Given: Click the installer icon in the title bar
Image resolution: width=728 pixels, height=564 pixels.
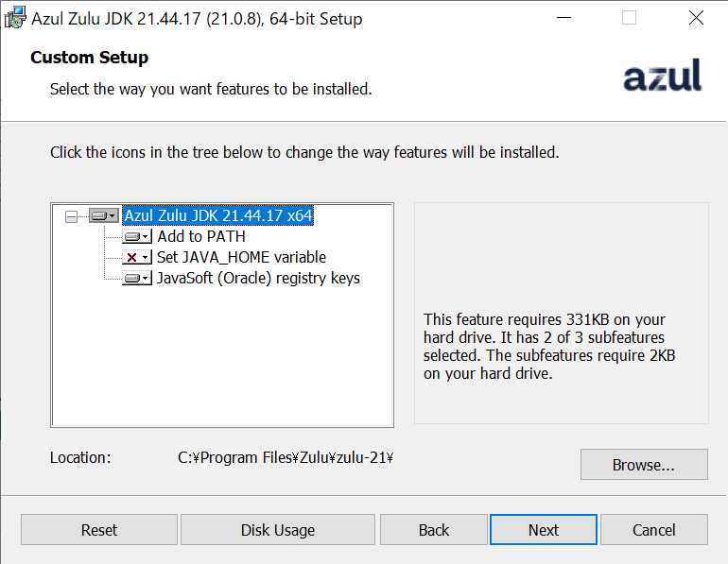Looking at the screenshot, I should click(x=15, y=18).
